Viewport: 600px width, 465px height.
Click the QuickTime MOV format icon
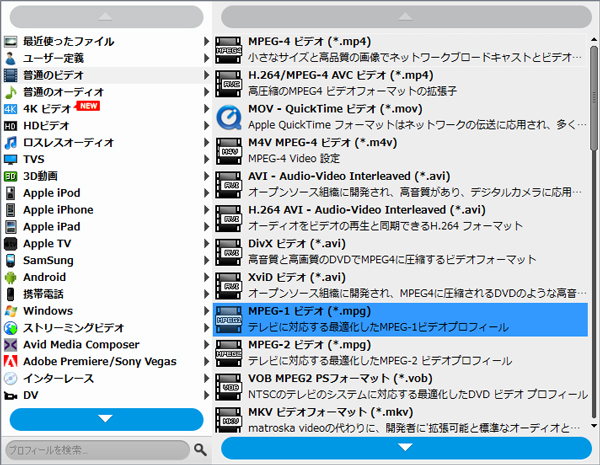pyautogui.click(x=229, y=117)
